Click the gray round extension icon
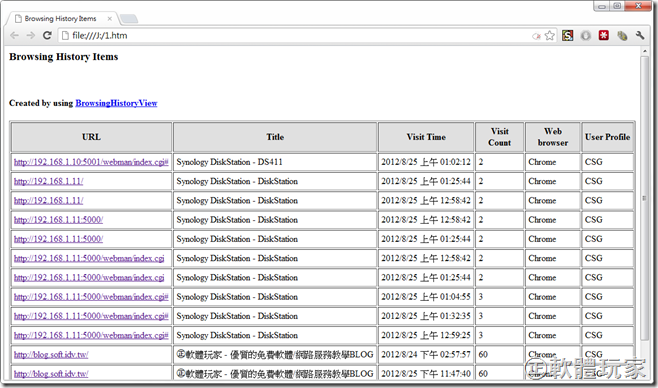This screenshot has width=658, height=388. (x=585, y=36)
